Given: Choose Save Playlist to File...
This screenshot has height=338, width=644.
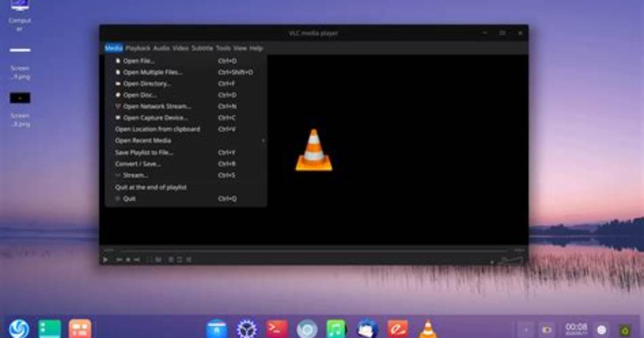Looking at the screenshot, I should click(x=186, y=152).
